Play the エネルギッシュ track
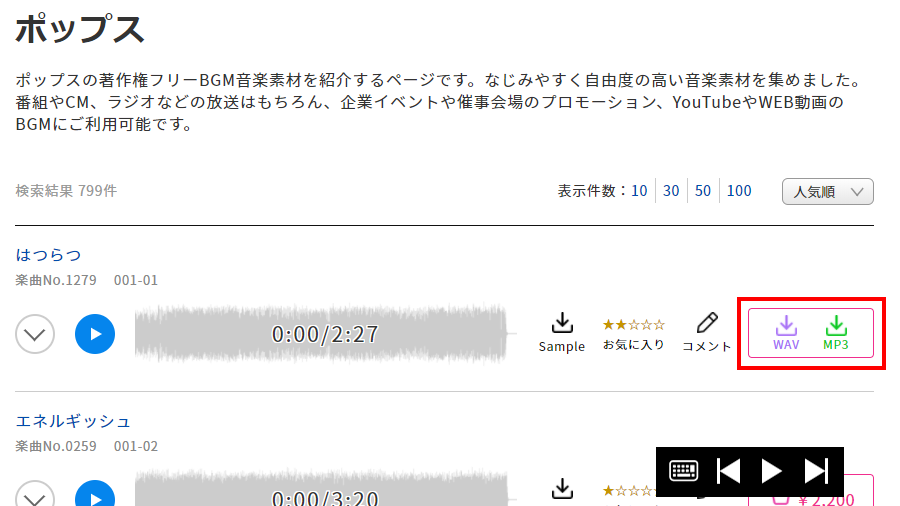 [95, 493]
